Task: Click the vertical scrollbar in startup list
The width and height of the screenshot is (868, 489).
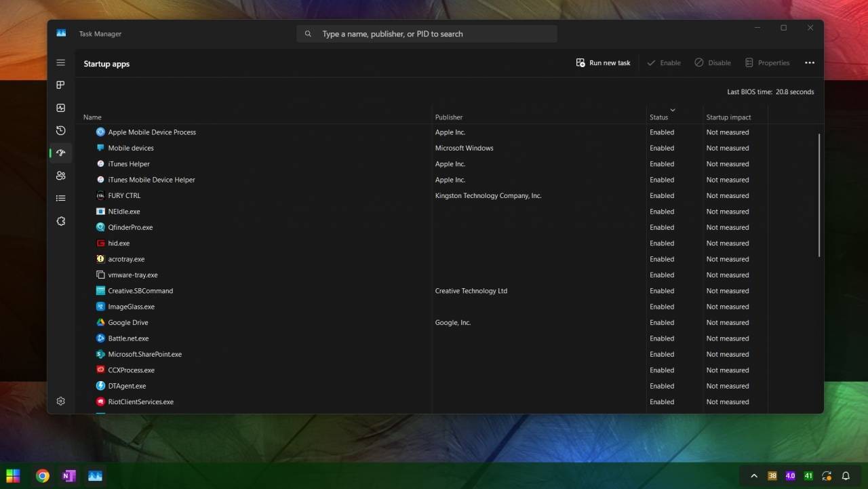Action: [819, 195]
